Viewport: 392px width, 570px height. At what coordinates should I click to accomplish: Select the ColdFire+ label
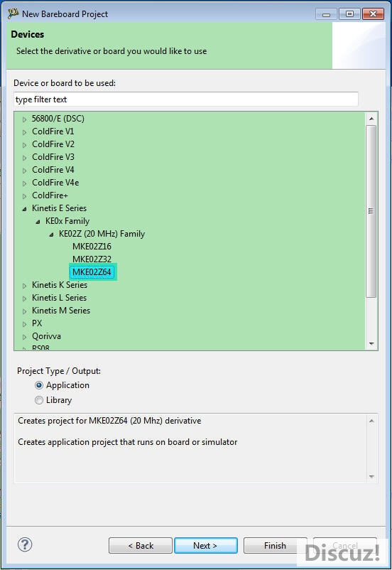coord(50,195)
